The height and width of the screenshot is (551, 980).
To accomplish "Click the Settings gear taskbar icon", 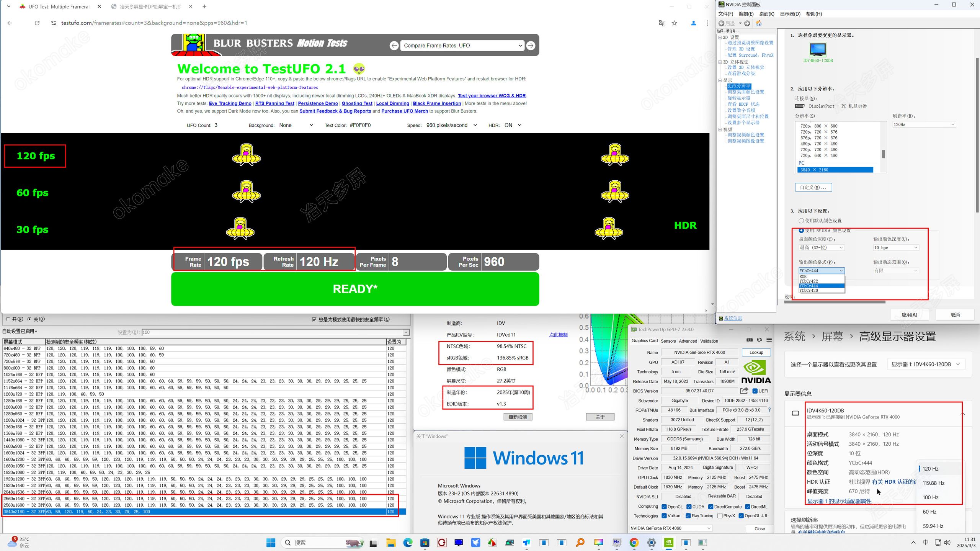I will click(652, 543).
